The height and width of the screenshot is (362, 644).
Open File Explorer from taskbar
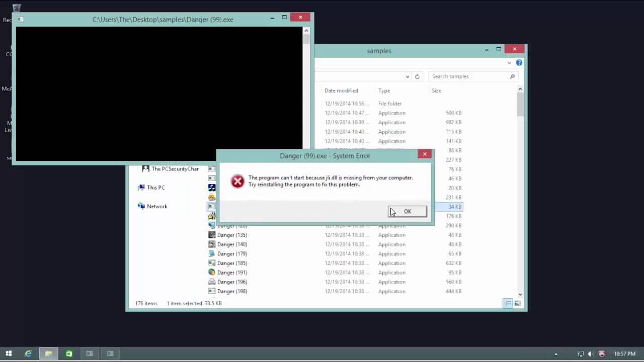pos(48,353)
